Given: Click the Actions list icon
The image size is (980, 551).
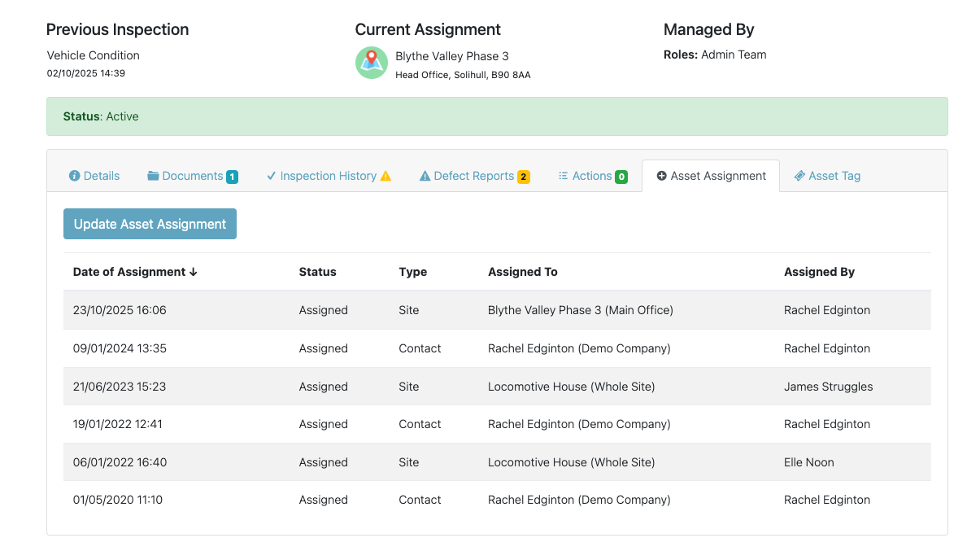Looking at the screenshot, I should coord(564,176).
